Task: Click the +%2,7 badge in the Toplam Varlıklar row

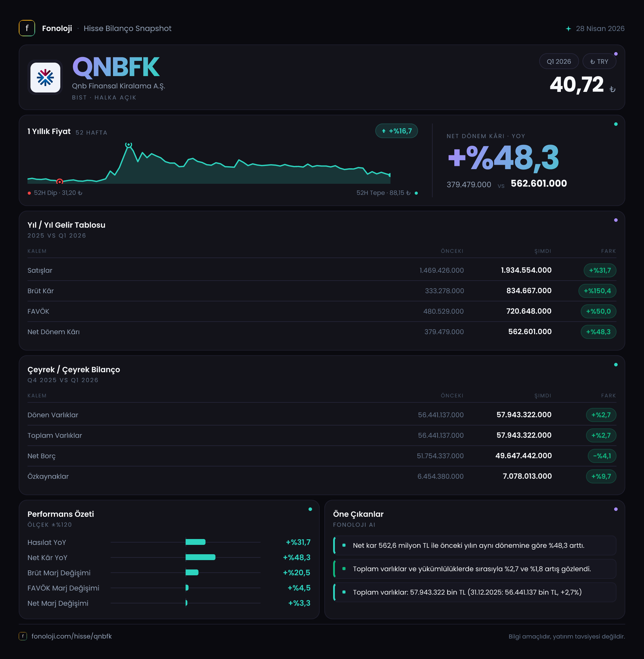Action: pos(601,435)
